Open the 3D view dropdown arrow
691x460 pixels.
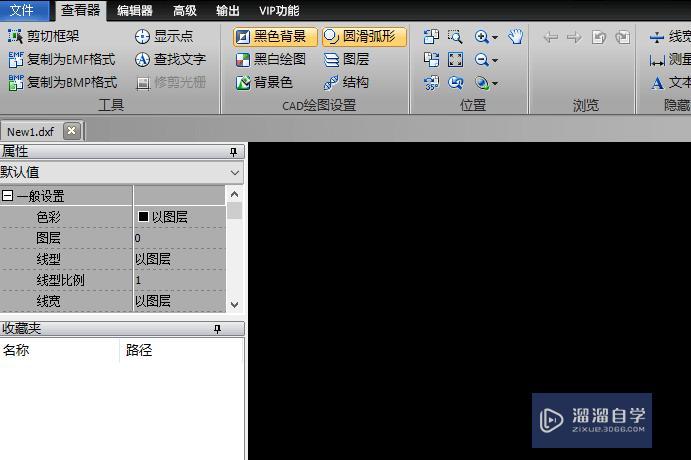click(x=494, y=83)
